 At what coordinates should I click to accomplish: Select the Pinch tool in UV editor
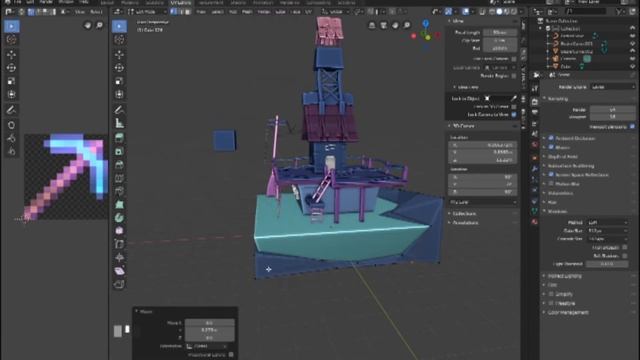pos(11,151)
